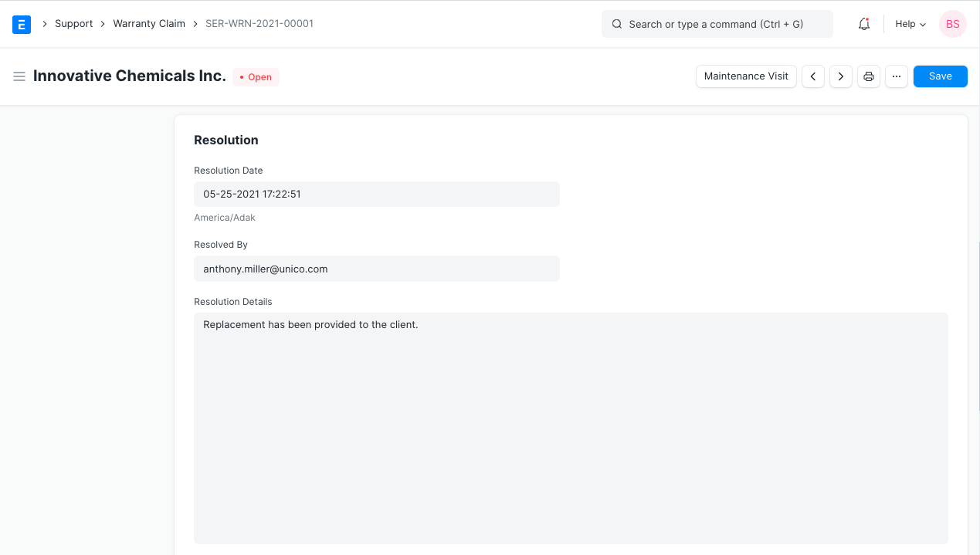The width and height of the screenshot is (980, 555).
Task: Navigate to Support breadcrumb
Action: (73, 24)
